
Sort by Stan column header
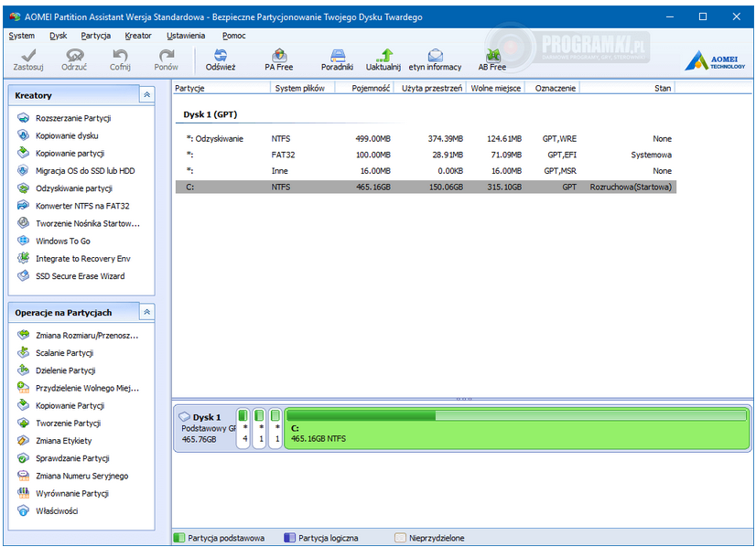[x=627, y=88]
